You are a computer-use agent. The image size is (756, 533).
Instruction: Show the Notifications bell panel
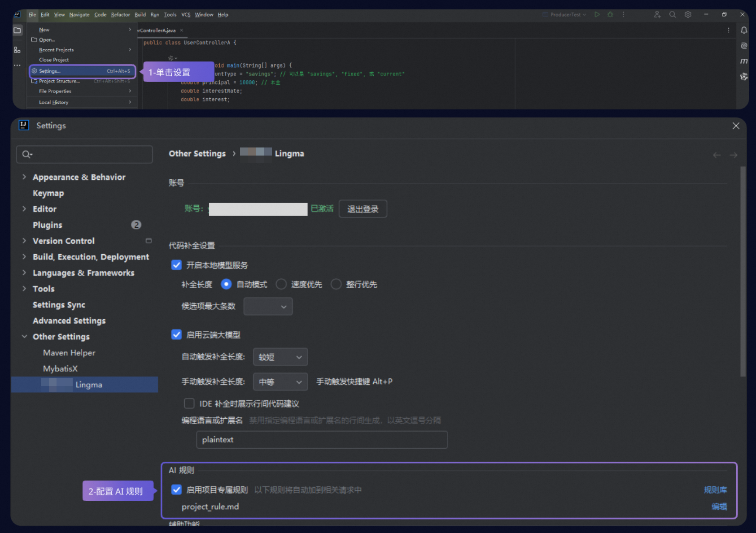744,30
